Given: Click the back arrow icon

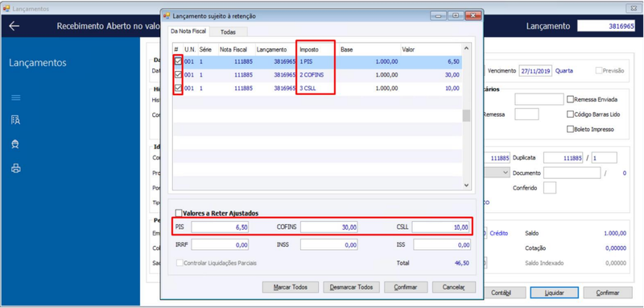Looking at the screenshot, I should (14, 26).
